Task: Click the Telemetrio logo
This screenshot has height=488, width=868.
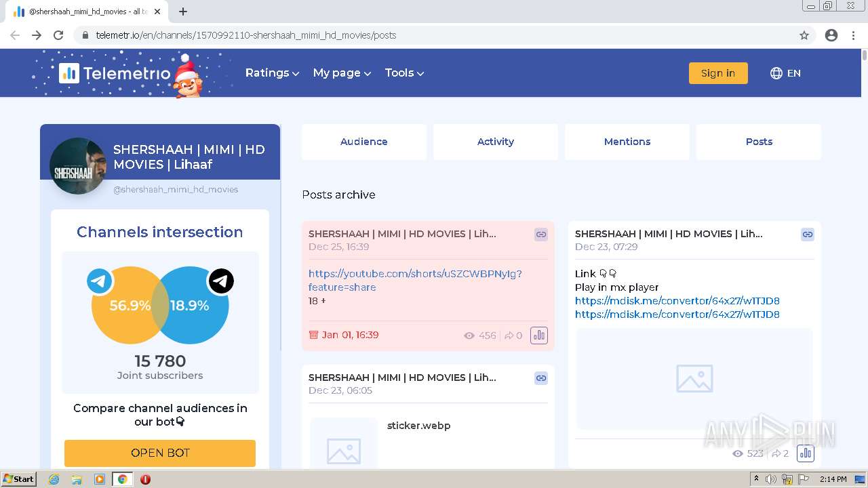Action: [x=115, y=73]
